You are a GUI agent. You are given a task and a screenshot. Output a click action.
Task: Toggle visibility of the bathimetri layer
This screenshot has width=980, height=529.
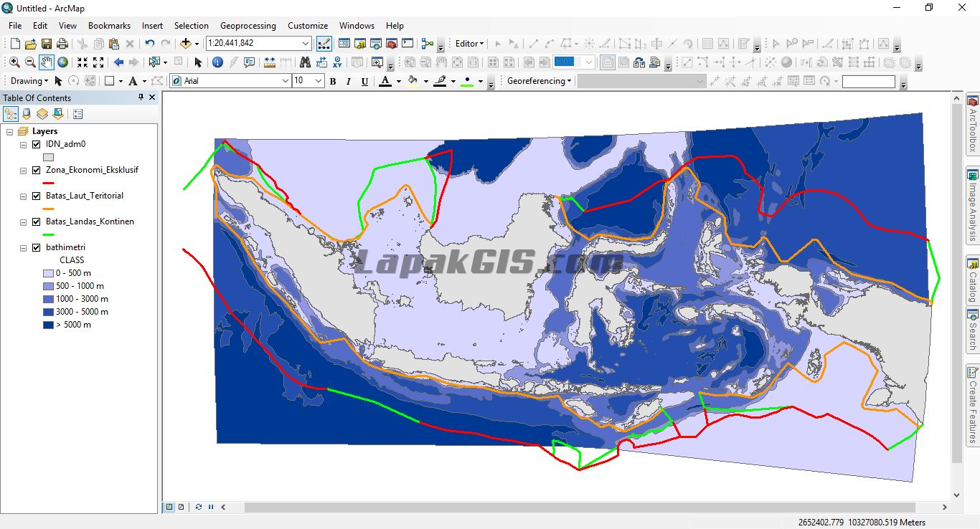(x=35, y=247)
